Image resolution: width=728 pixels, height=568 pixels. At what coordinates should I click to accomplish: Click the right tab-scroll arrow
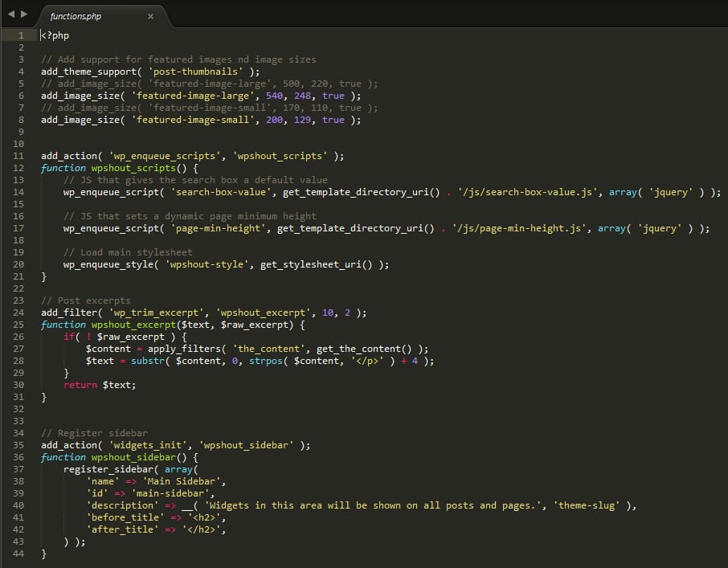(x=23, y=14)
